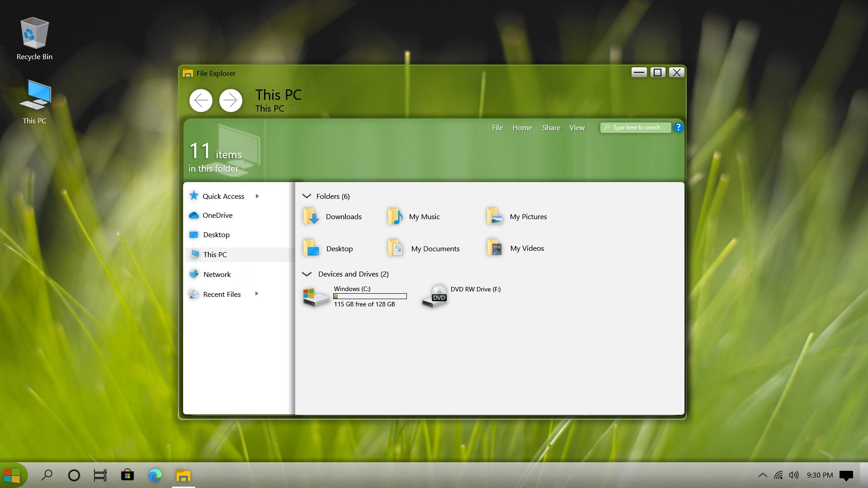Expand Recent Files submenu arrow
The width and height of the screenshot is (868, 488).
(x=257, y=294)
